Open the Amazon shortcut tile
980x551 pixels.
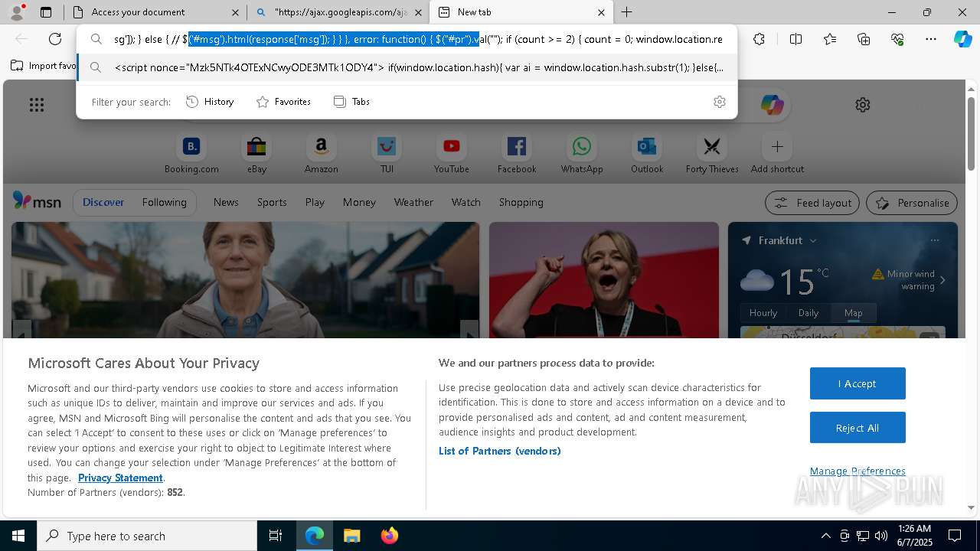point(321,154)
